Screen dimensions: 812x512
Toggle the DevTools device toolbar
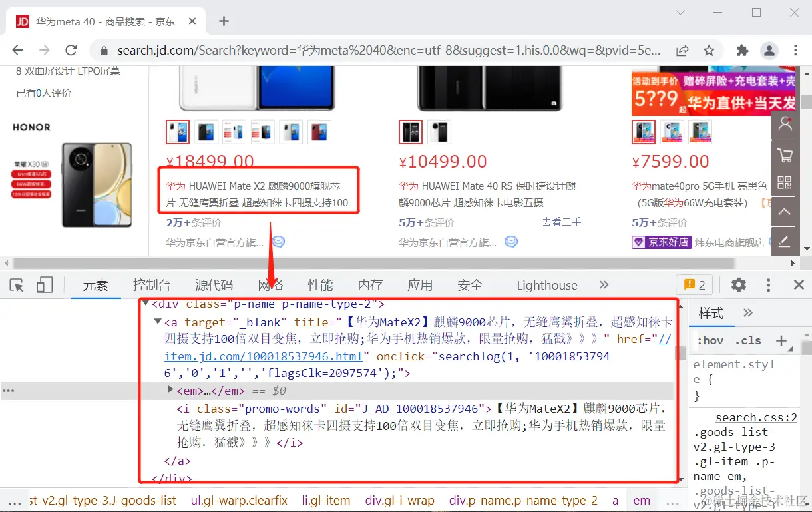tap(45, 286)
